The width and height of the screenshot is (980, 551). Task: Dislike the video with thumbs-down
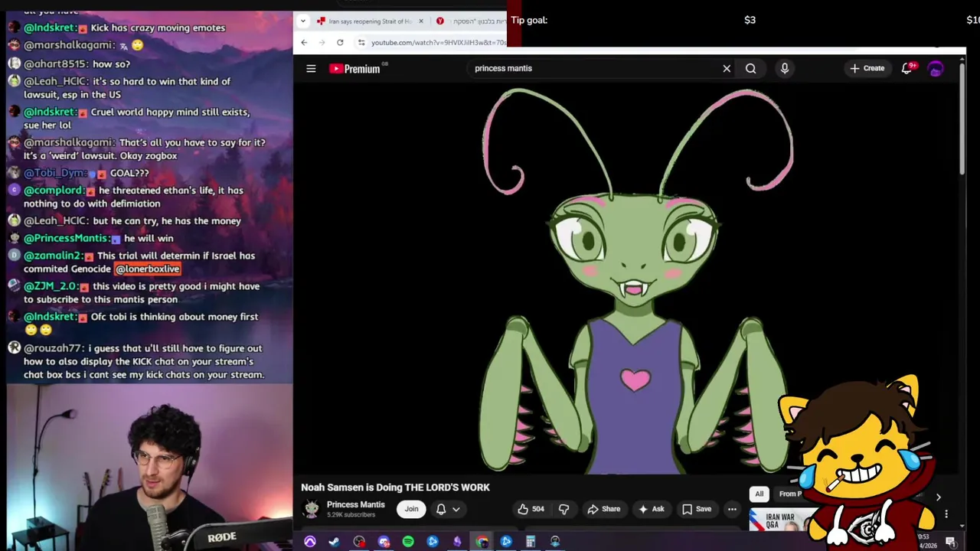point(564,509)
